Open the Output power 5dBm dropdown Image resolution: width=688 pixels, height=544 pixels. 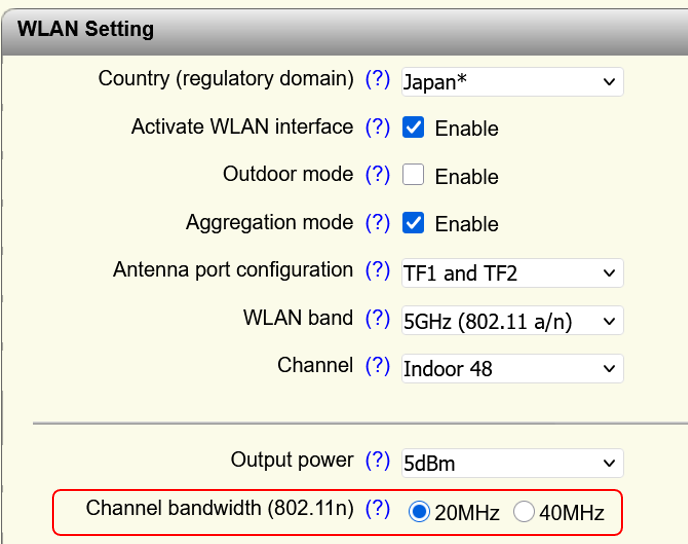tap(512, 463)
